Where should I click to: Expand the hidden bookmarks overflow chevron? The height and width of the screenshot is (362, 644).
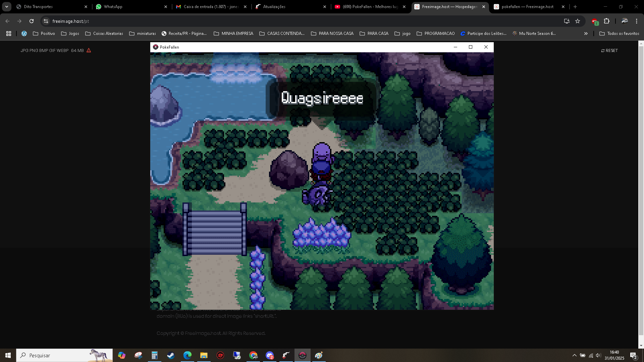tap(586, 34)
